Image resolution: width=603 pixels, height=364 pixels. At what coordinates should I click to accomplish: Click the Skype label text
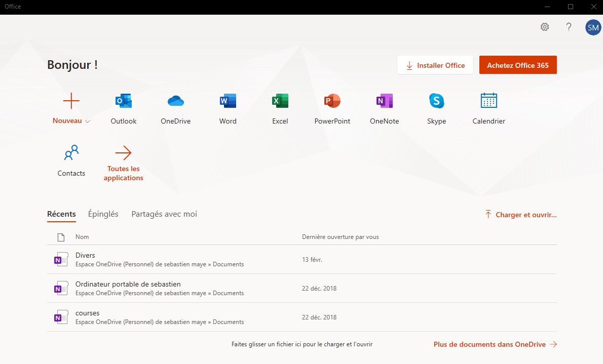(436, 121)
